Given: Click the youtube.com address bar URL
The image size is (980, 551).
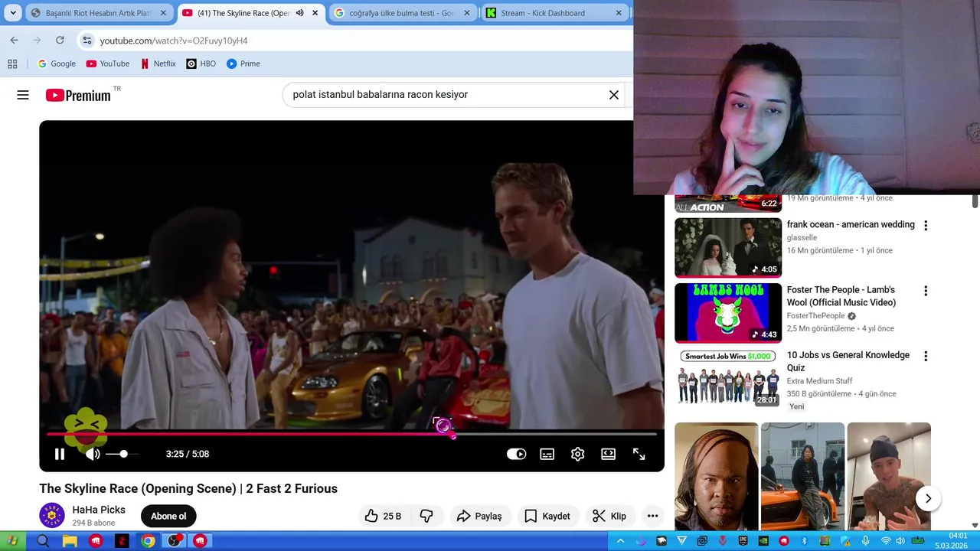Looking at the screenshot, I should click(174, 41).
